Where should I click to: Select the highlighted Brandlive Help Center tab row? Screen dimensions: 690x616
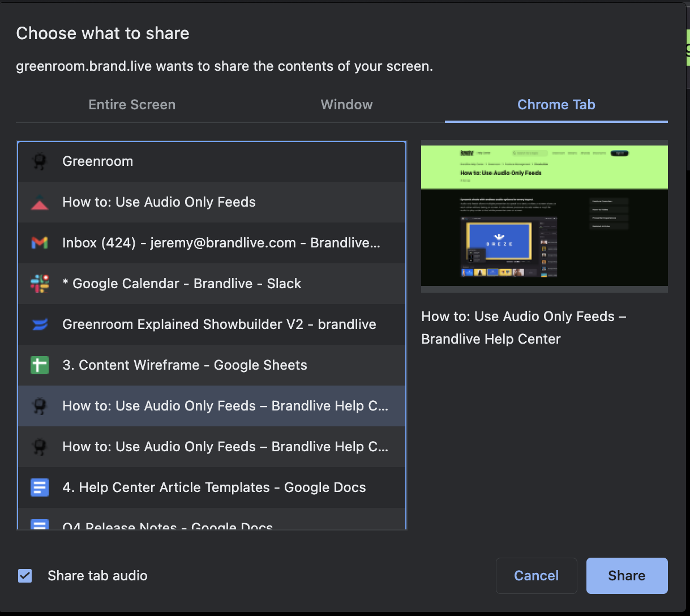212,406
